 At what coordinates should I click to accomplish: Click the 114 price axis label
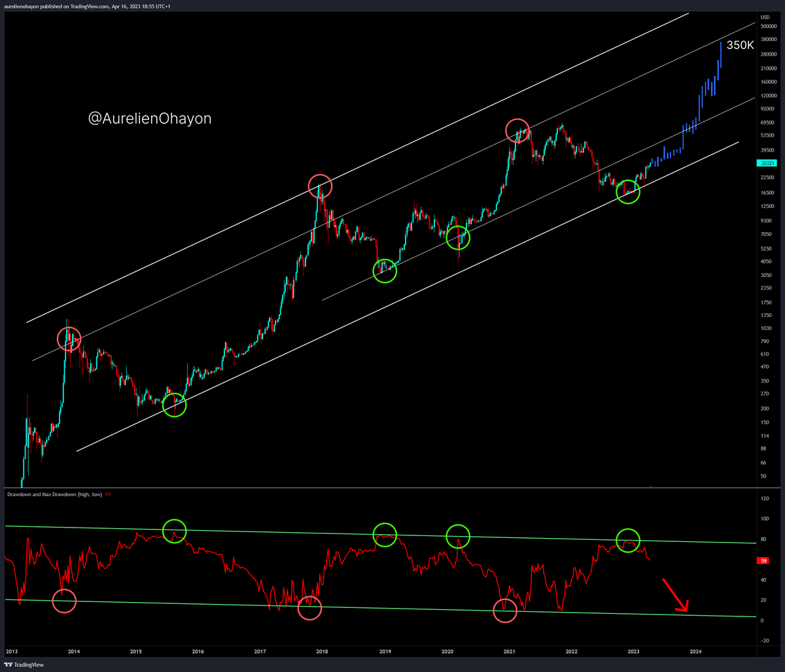[x=765, y=435]
